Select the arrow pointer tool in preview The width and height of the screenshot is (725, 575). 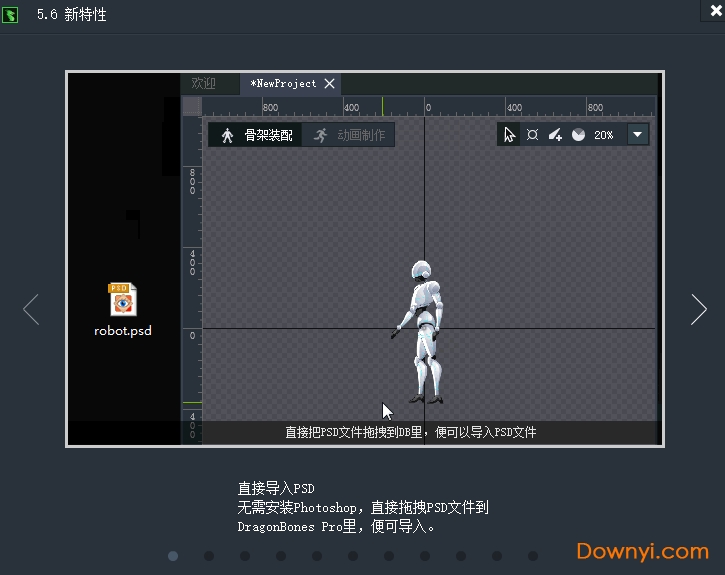tap(509, 135)
